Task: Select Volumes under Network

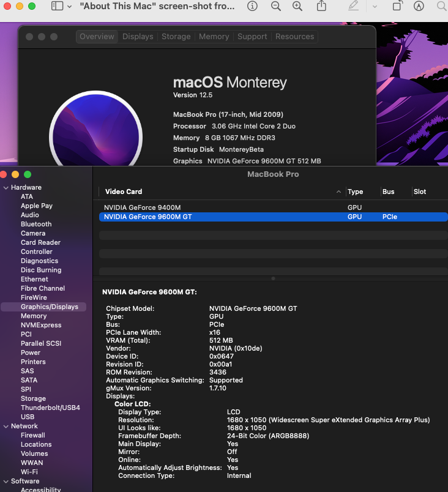Action: click(x=34, y=453)
